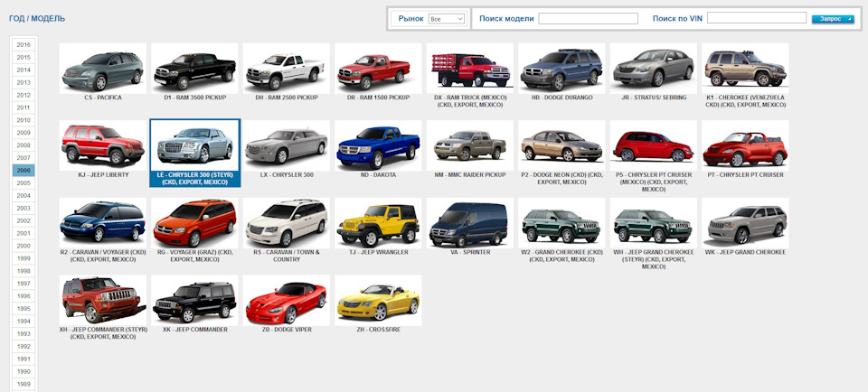
Task: Select the XH - Jeep Commander (Steyr) image
Action: [x=103, y=301]
